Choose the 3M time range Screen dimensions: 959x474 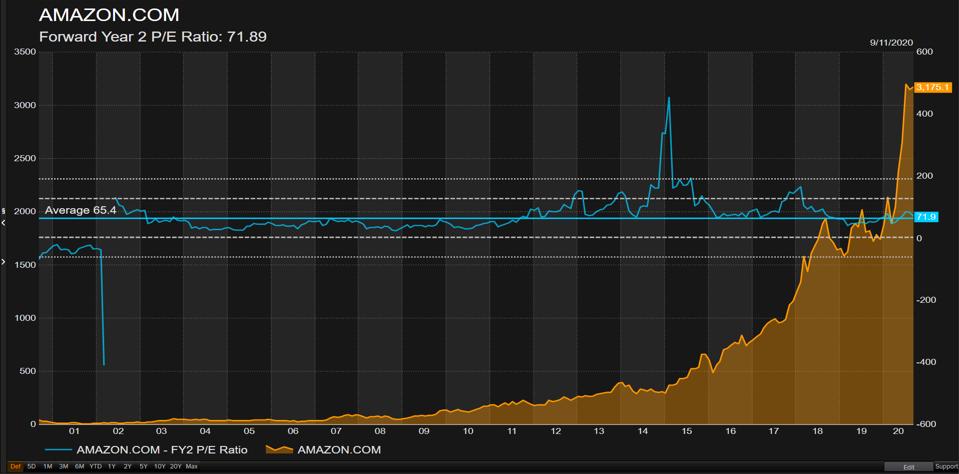(x=64, y=467)
